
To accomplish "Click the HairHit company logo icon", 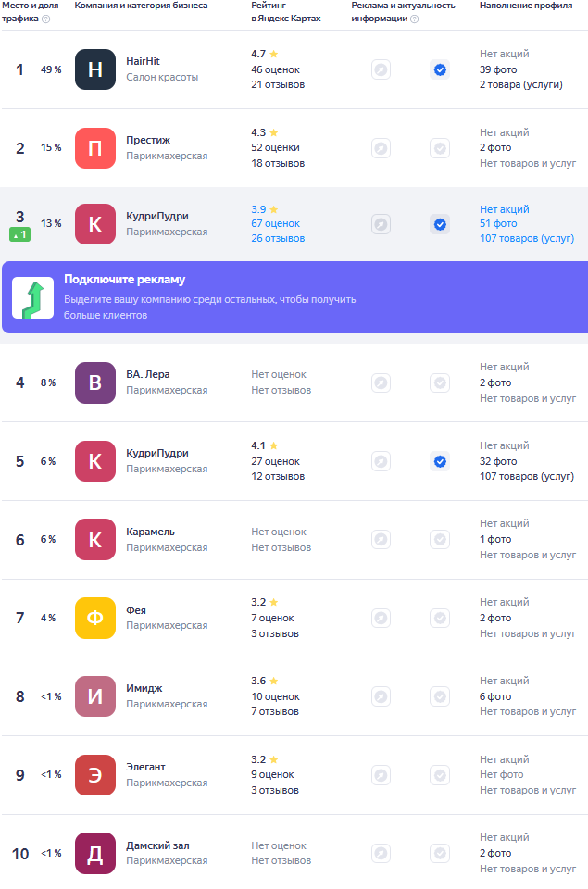I will [x=95, y=69].
